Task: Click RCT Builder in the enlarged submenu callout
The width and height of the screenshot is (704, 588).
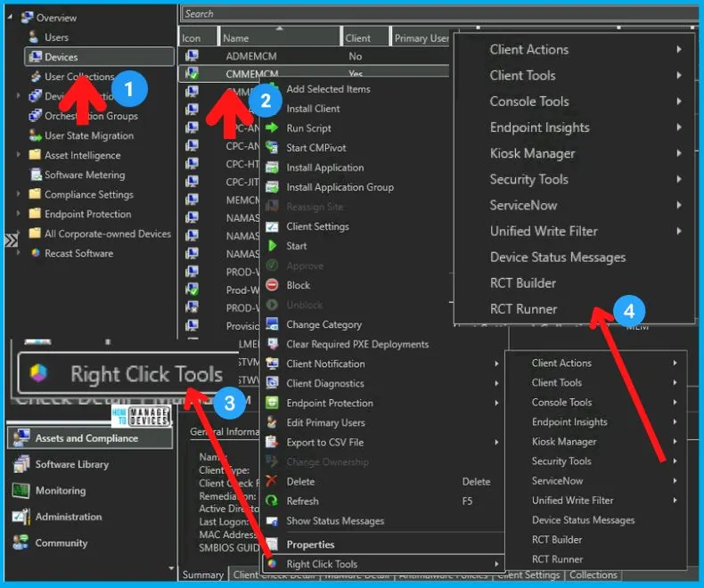Action: (x=522, y=283)
